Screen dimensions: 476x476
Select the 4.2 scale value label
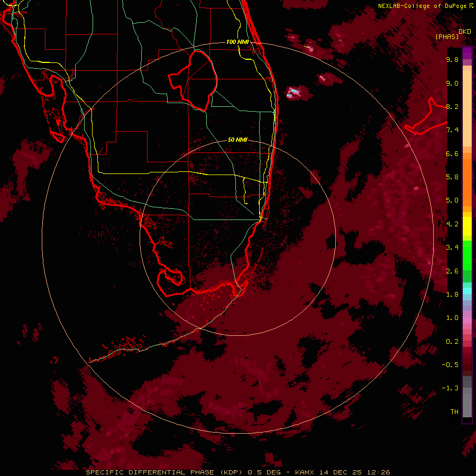pyautogui.click(x=452, y=224)
